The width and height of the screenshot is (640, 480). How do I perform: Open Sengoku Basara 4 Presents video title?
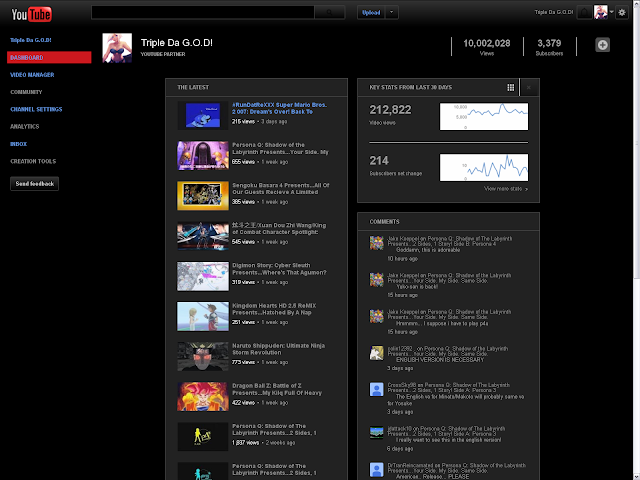point(281,189)
